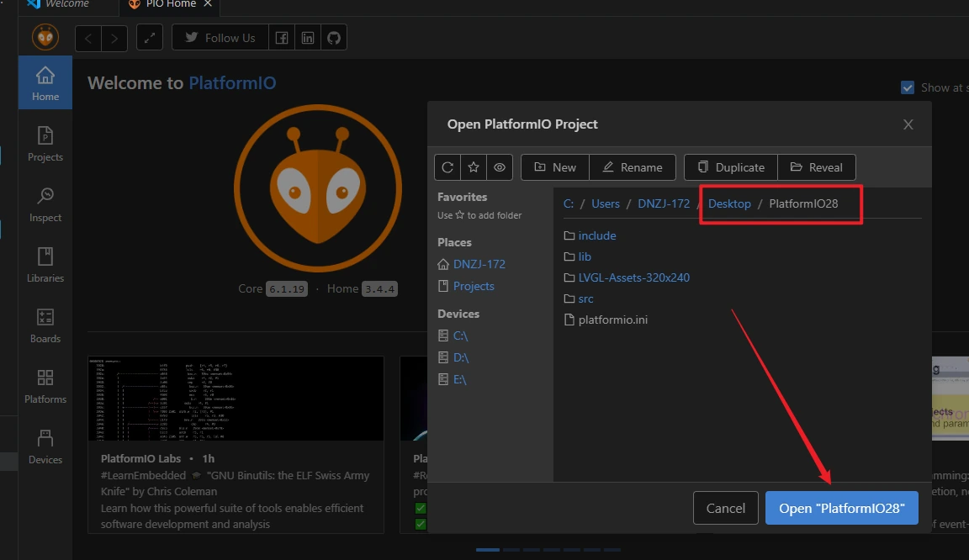Screen dimensions: 969x560
Task: Click the expand fullscreen arrows icon
Action: [150, 38]
